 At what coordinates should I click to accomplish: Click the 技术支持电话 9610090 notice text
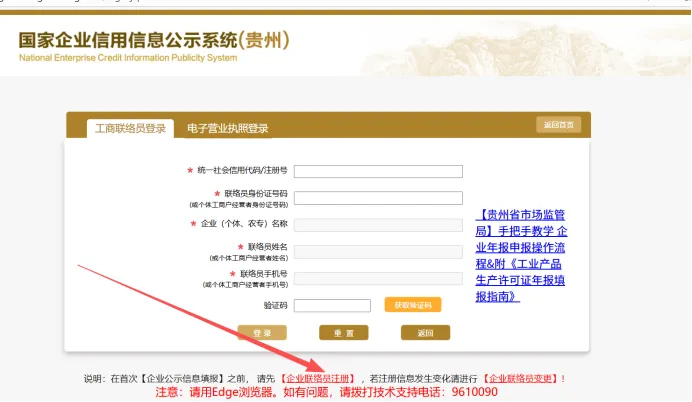pyautogui.click(x=327, y=392)
